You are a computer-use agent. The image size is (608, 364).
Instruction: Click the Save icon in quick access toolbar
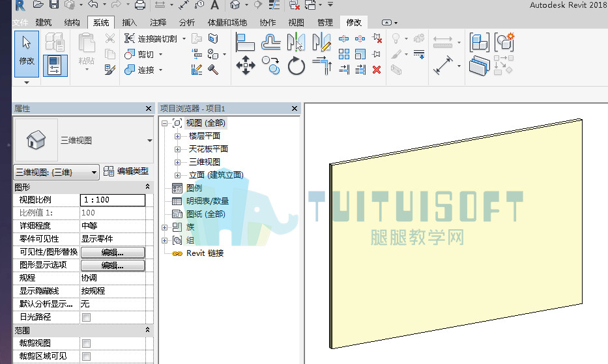tap(54, 5)
